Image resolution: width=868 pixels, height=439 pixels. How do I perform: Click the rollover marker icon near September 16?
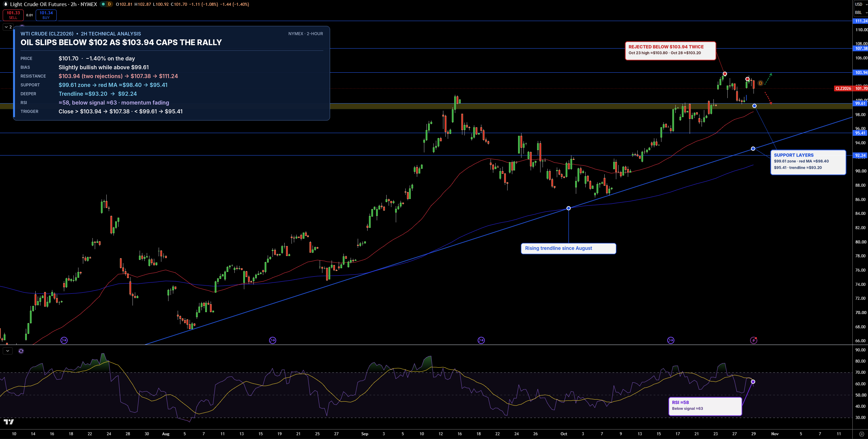tap(481, 340)
